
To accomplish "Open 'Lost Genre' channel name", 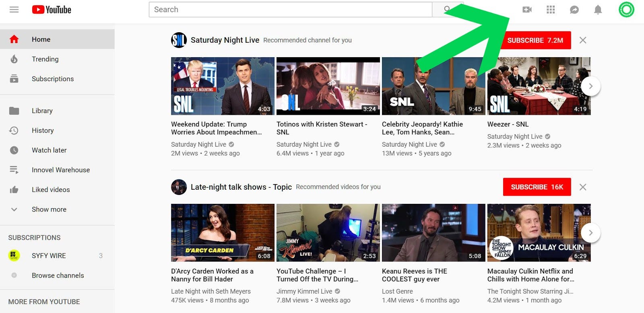I will [x=397, y=291].
